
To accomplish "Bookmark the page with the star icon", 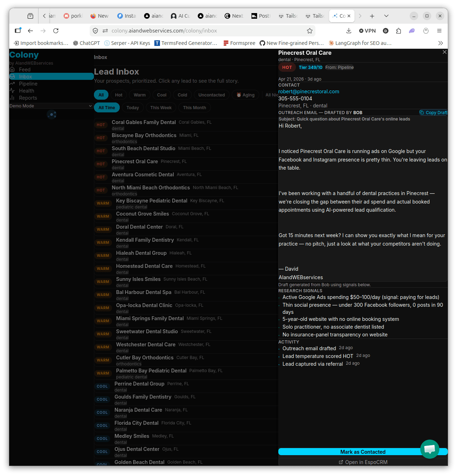I will [310, 31].
